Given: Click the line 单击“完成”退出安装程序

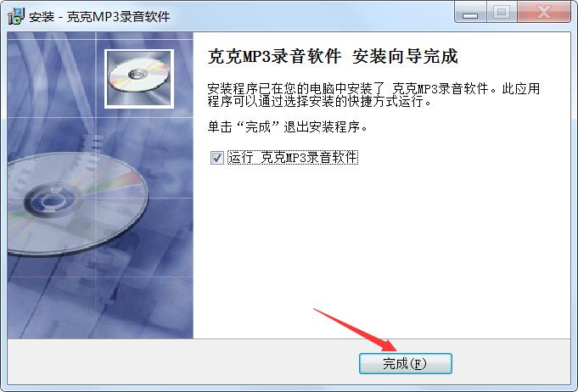Looking at the screenshot, I should click(x=288, y=127).
